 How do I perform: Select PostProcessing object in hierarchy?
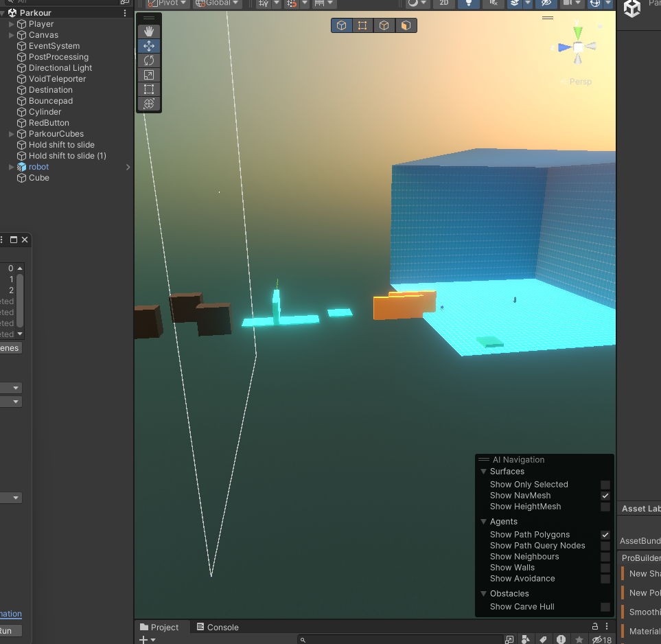click(58, 57)
